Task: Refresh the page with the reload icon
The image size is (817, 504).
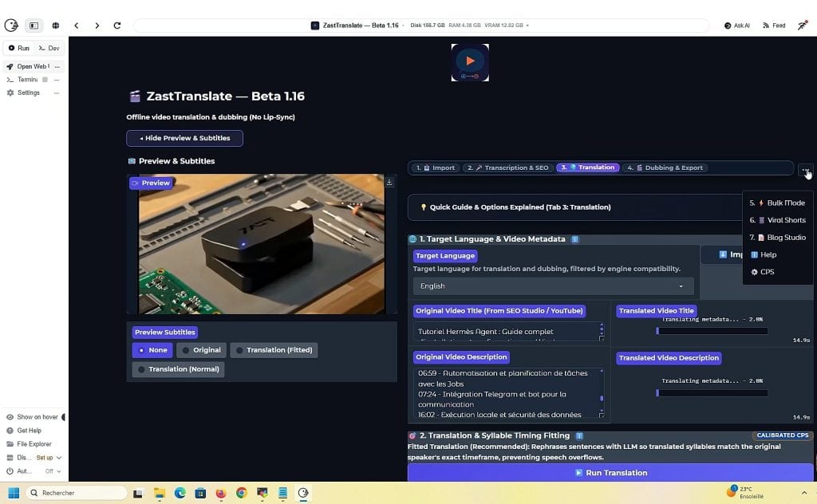Action: pos(117,25)
